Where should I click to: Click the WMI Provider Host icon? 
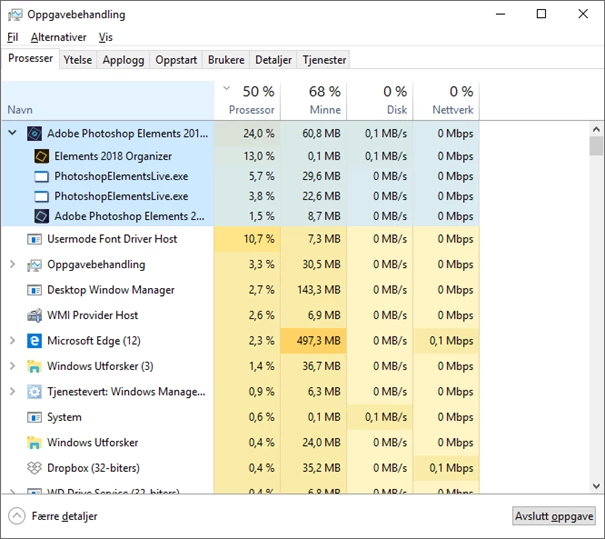(x=34, y=316)
